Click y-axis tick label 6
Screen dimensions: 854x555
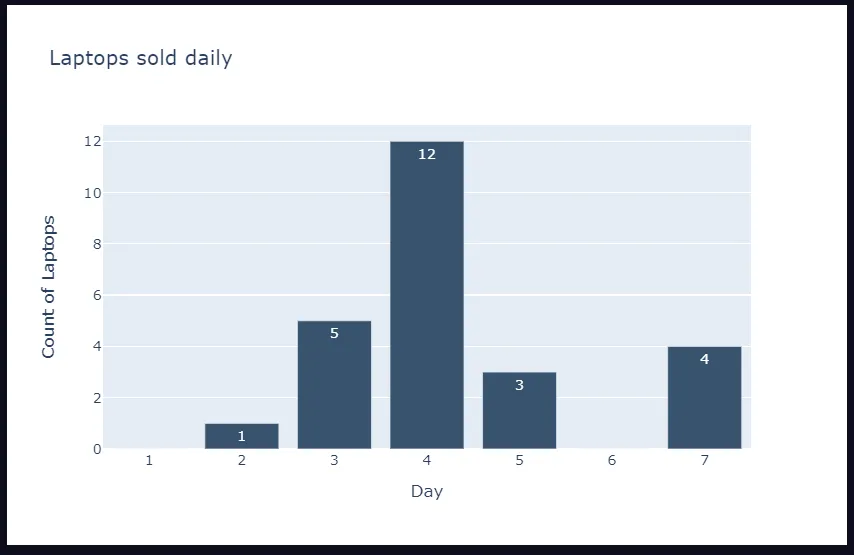pyautogui.click(x=97, y=295)
